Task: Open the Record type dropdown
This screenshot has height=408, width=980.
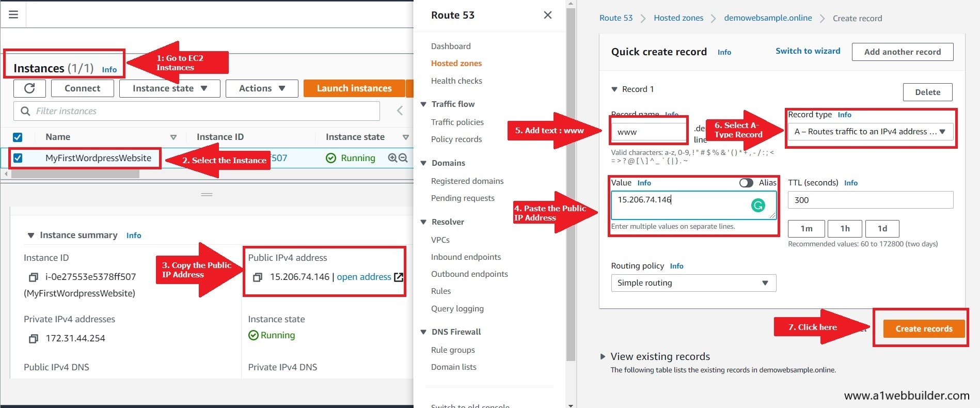Action: coord(871,132)
